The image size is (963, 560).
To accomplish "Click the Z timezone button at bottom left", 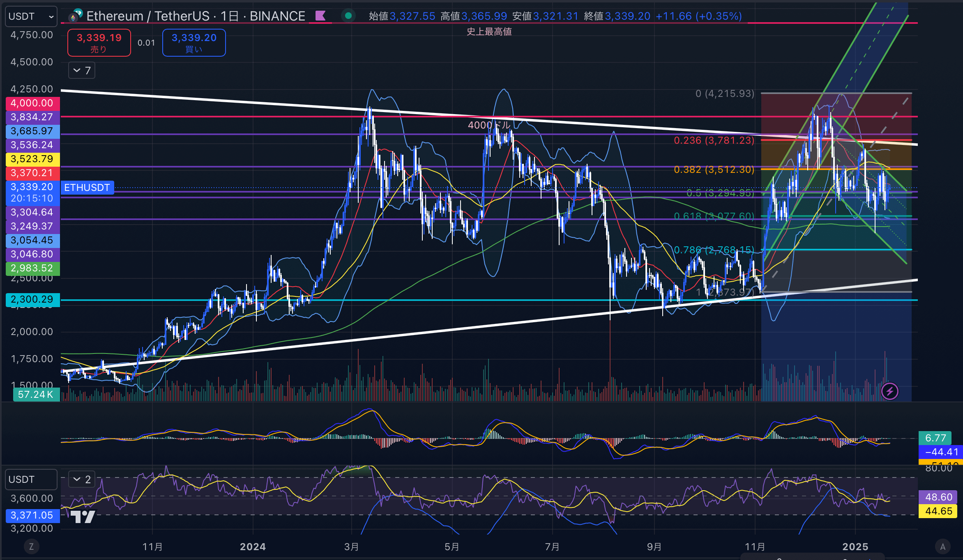I will (x=31, y=546).
